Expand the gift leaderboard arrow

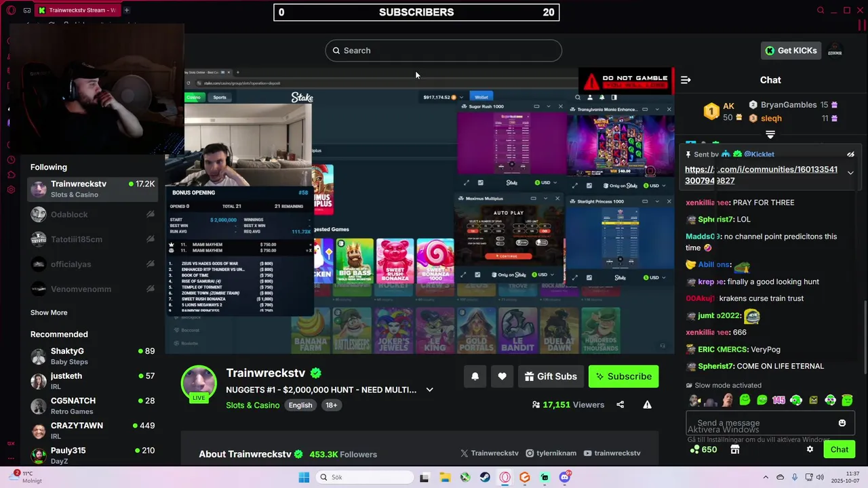click(x=770, y=134)
